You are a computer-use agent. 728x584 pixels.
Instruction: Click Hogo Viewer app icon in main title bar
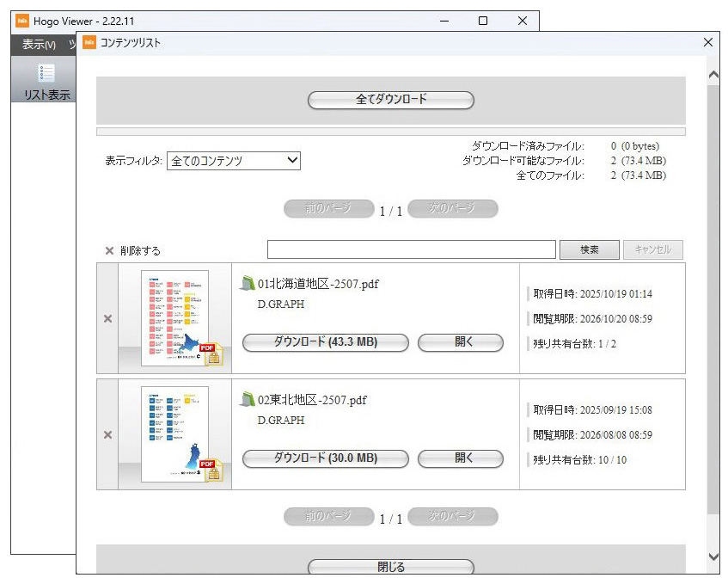22,21
